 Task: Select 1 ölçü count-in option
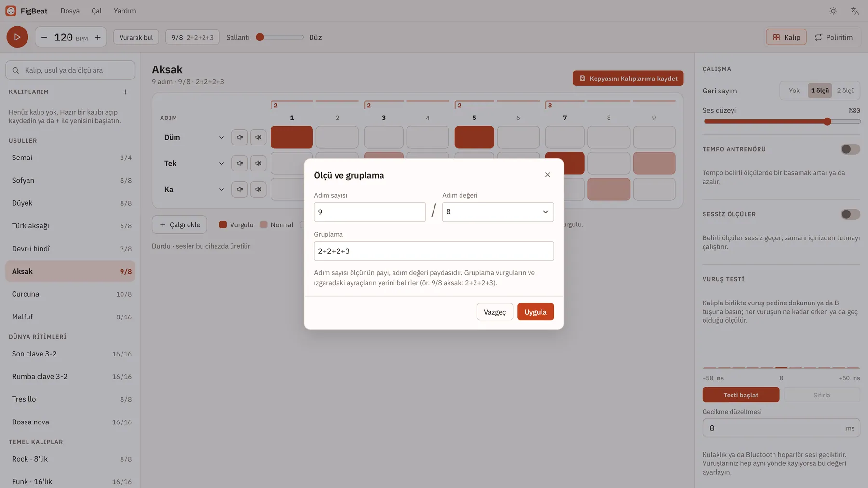[820, 91]
